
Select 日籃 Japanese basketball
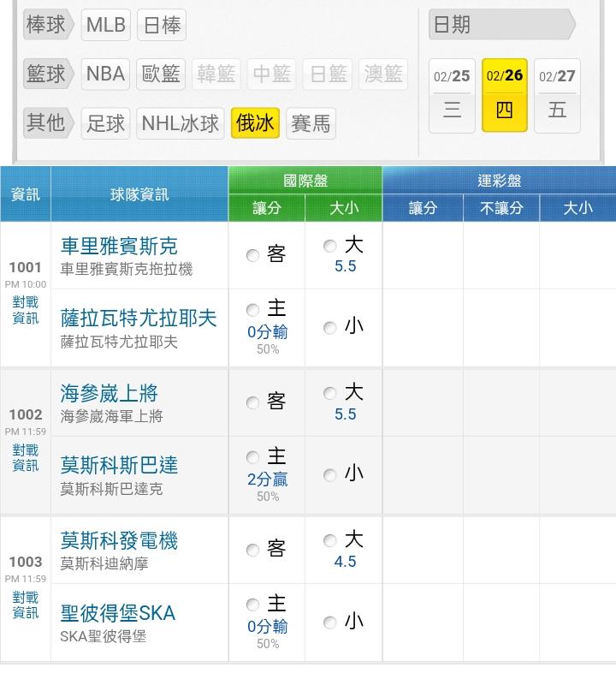coord(328,74)
